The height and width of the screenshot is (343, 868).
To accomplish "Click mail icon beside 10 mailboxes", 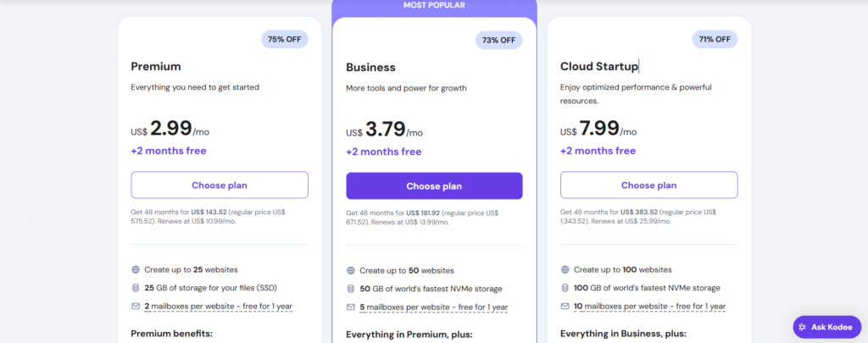I will (565, 306).
